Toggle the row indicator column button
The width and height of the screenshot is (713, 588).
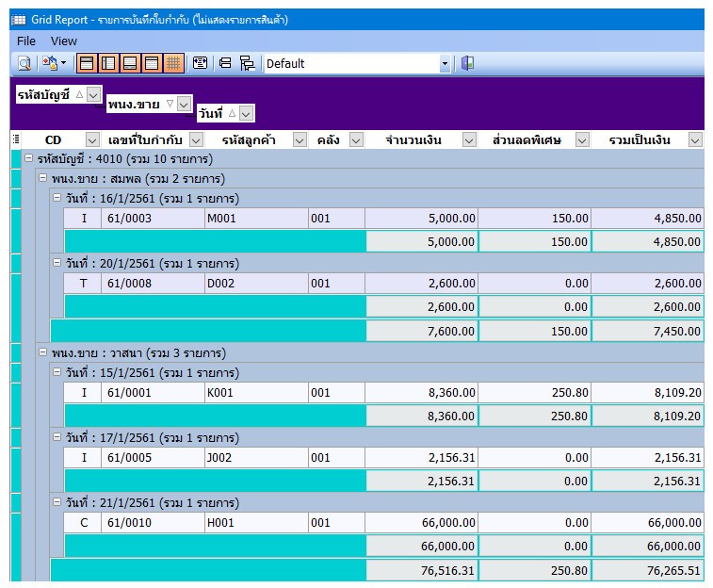point(107,63)
